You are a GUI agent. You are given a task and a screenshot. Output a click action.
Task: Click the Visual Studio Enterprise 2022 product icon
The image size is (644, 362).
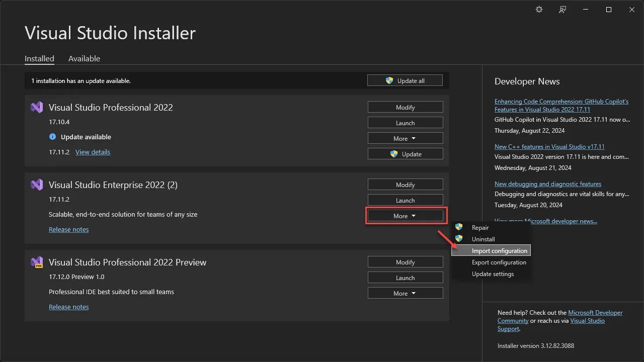pos(37,185)
